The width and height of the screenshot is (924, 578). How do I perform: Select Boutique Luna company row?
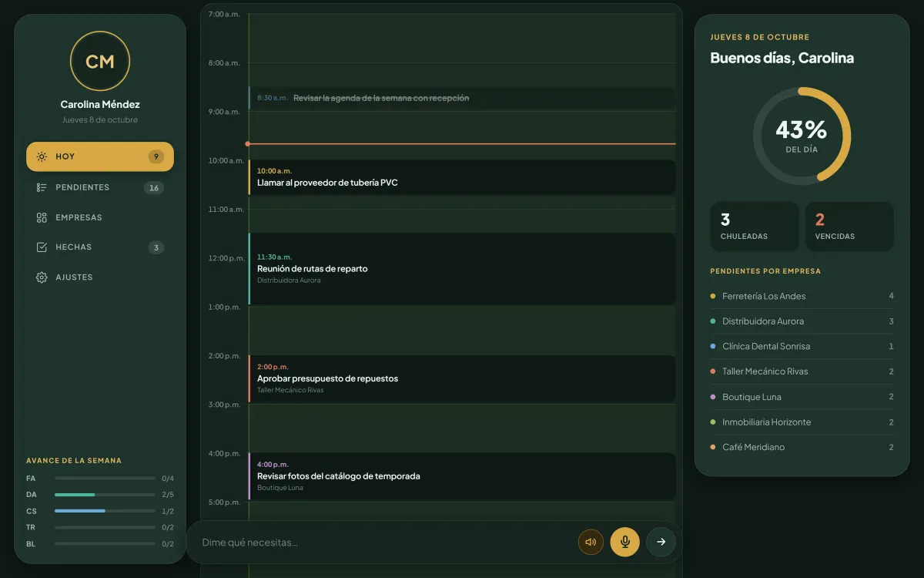point(802,397)
